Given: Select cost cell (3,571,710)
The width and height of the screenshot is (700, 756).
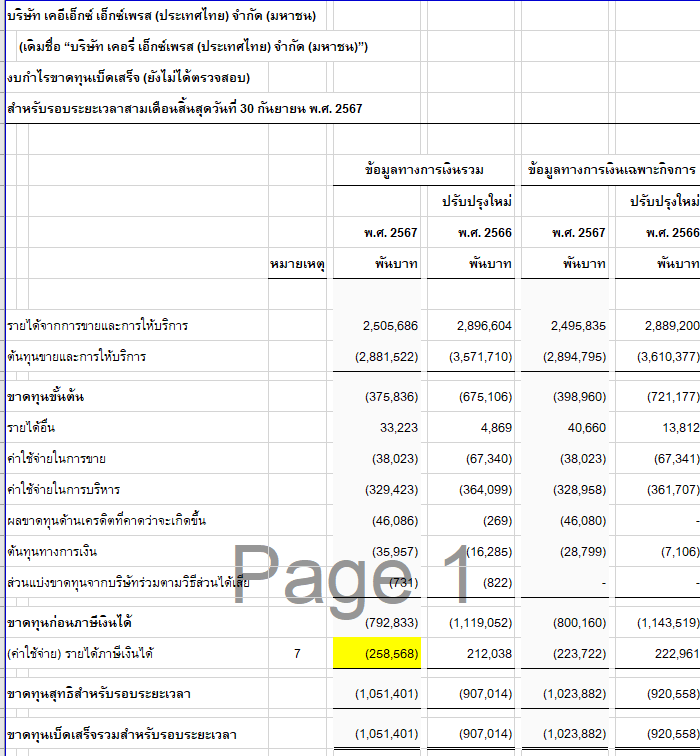Looking at the screenshot, I should pyautogui.click(x=481, y=357).
